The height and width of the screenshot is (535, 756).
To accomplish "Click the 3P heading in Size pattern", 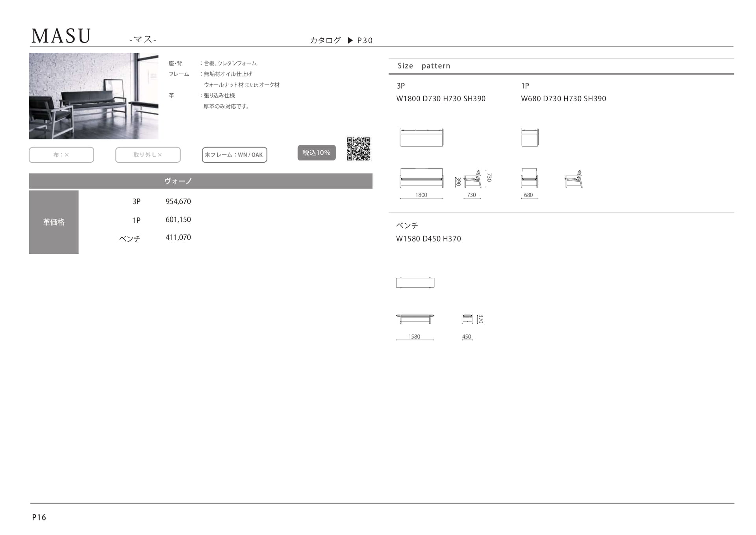I will 401,86.
